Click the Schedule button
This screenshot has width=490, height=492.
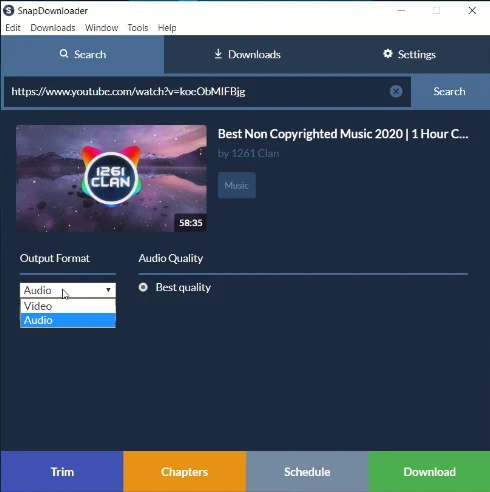point(307,471)
